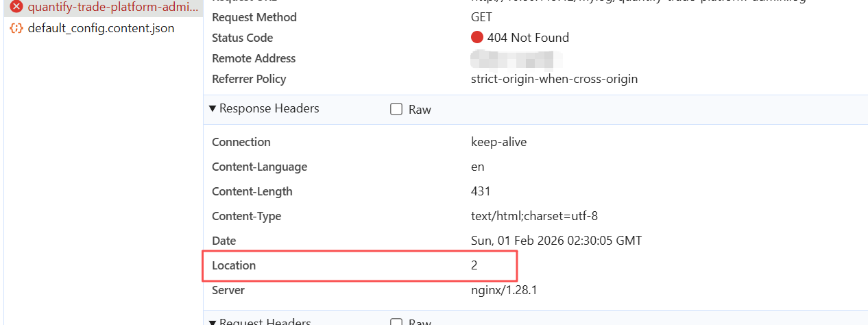Click the blurred Remote Address value
The width and height of the screenshot is (868, 325).
pos(516,58)
